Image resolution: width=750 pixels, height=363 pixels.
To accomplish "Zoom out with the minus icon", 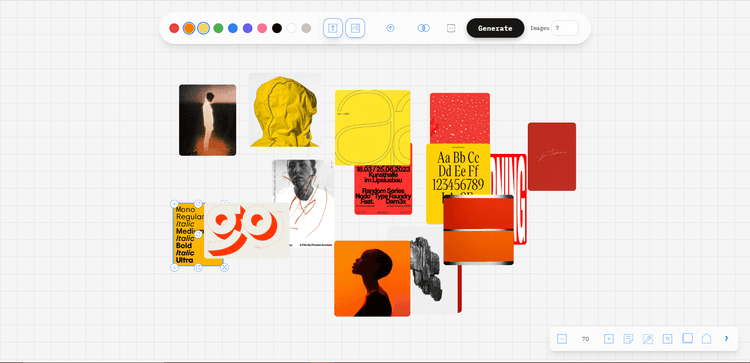I will [562, 339].
